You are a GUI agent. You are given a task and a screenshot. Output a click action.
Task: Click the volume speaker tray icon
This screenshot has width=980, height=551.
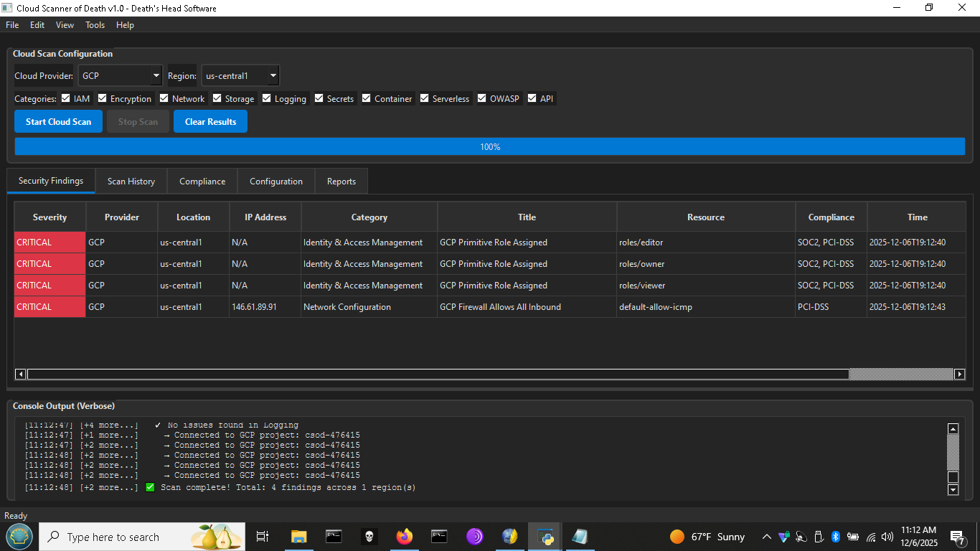(x=887, y=537)
